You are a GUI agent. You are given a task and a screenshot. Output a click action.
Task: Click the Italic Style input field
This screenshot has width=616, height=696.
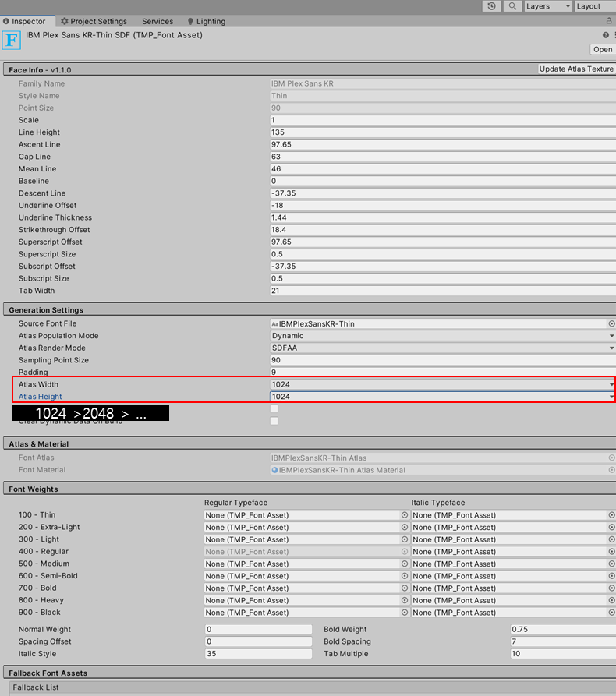click(x=258, y=654)
